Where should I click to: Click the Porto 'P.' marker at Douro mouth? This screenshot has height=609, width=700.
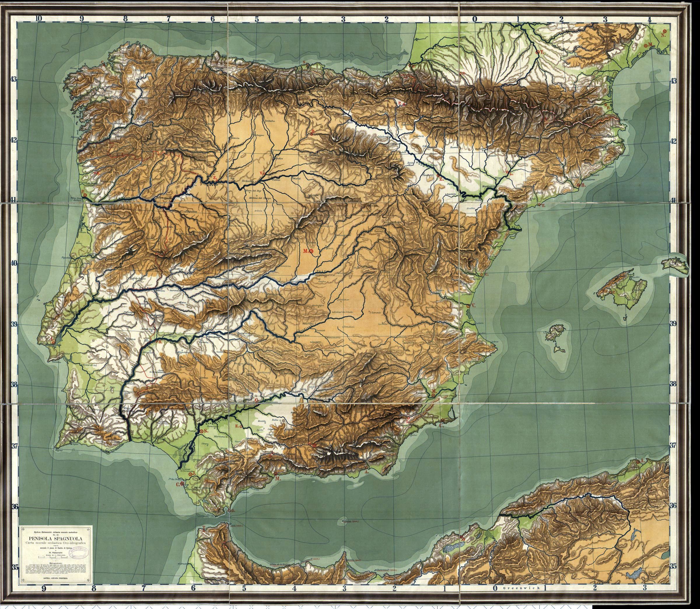click(x=85, y=195)
